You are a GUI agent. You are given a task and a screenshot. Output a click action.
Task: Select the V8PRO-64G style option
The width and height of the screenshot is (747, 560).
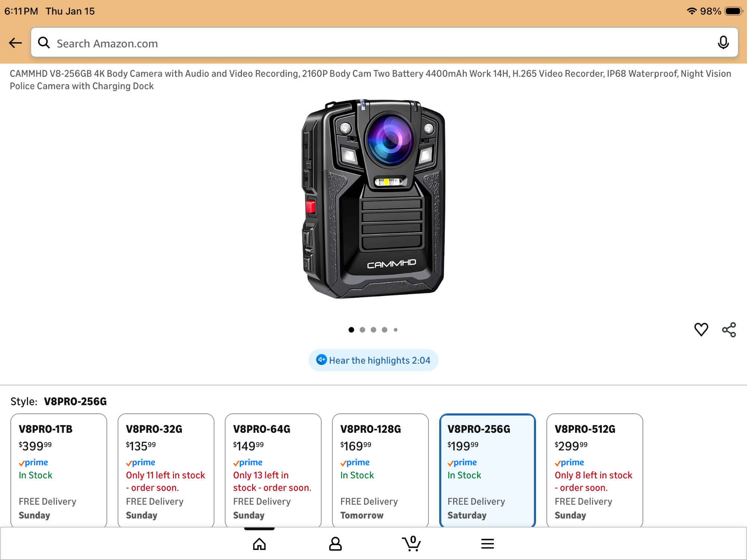pos(273,470)
